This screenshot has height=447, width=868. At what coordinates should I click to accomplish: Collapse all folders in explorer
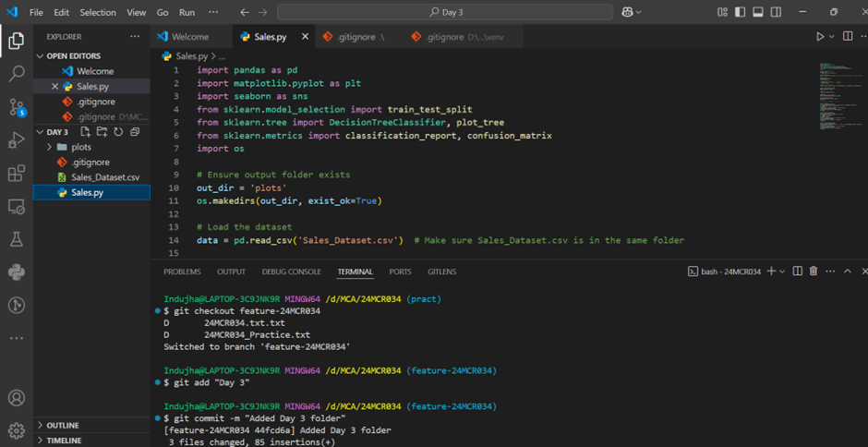135,132
